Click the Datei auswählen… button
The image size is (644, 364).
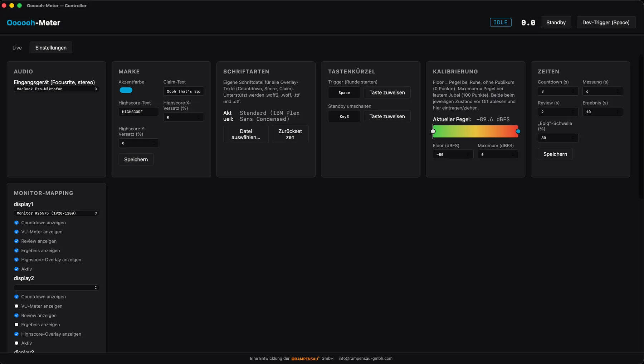pos(246,134)
